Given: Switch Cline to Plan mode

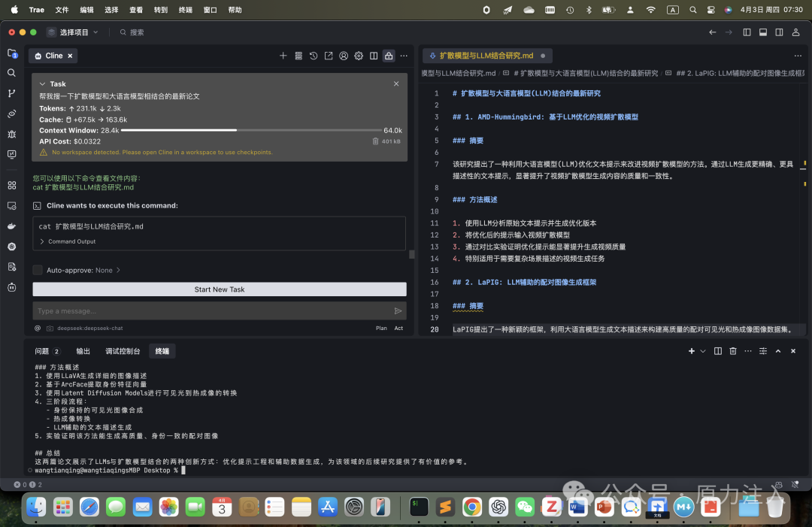Looking at the screenshot, I should tap(382, 329).
